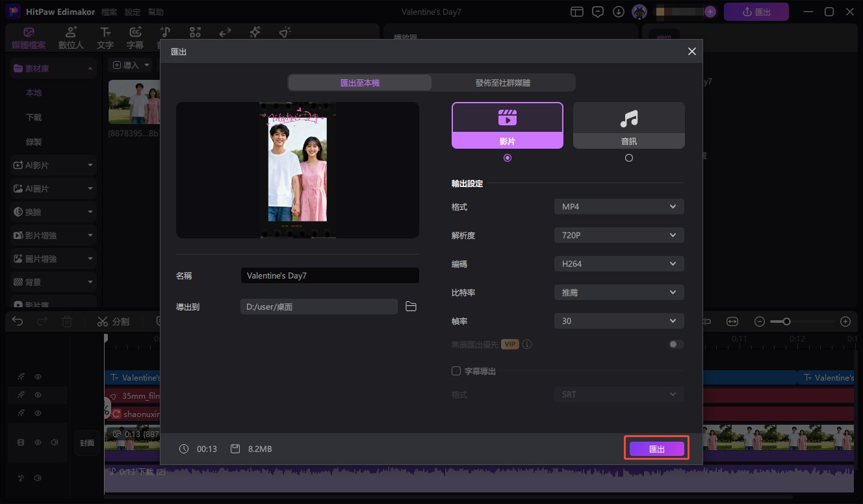This screenshot has height=504, width=863.
Task: Select the 影片 video export type icon
Action: 507,118
